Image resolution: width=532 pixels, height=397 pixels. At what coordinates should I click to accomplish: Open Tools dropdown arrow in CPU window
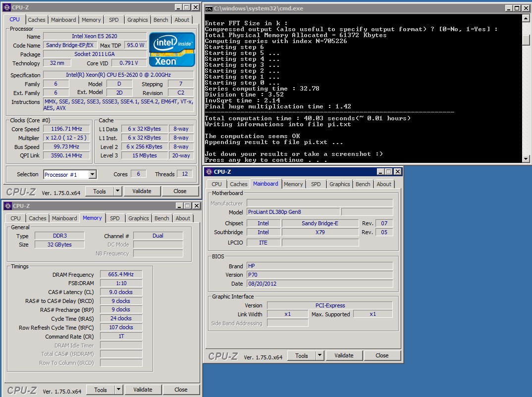point(117,191)
